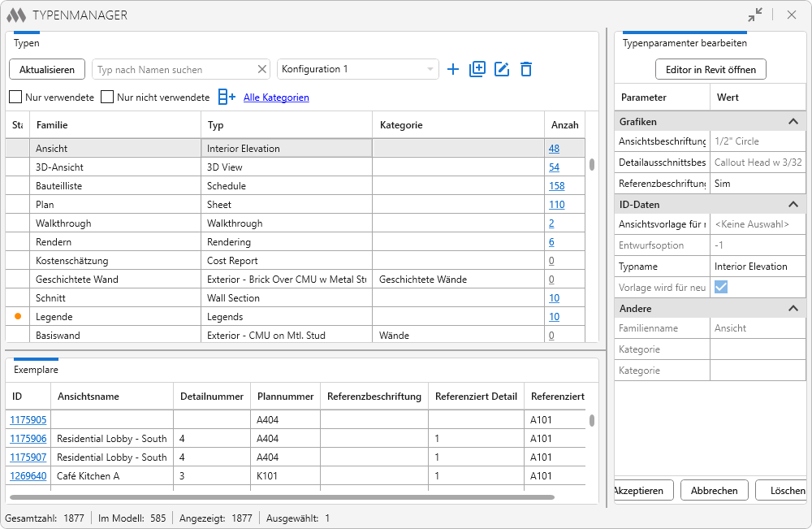Click the orange status dot on Legende row
This screenshot has height=529, width=812.
point(18,316)
